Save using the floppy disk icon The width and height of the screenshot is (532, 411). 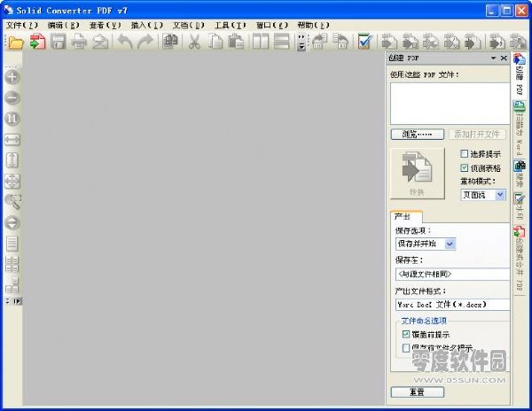point(59,43)
